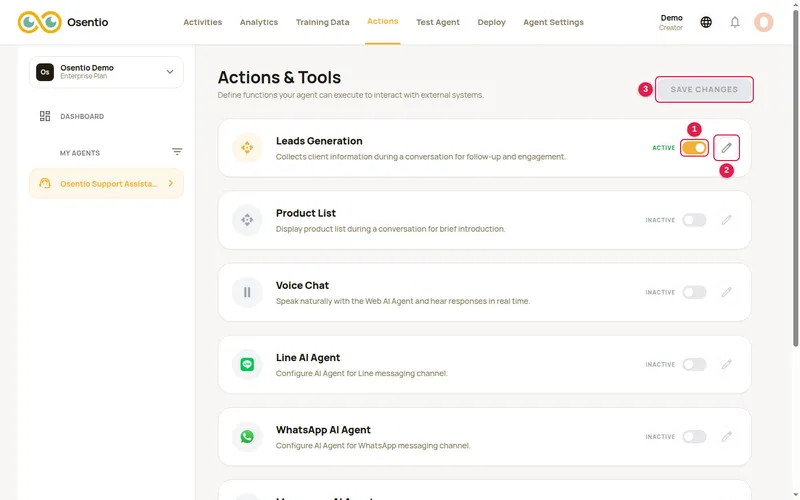
Task: Click the Os workspace badge icon
Action: pos(45,72)
